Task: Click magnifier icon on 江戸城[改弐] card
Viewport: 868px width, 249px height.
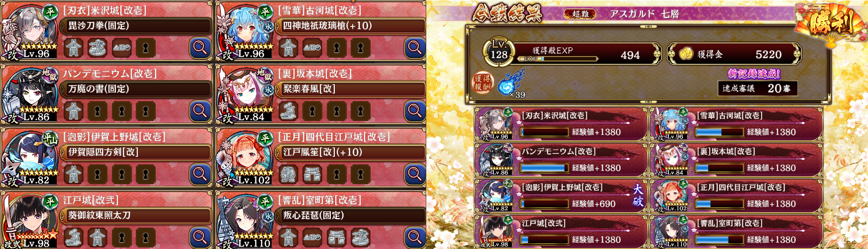Action: coord(200,238)
